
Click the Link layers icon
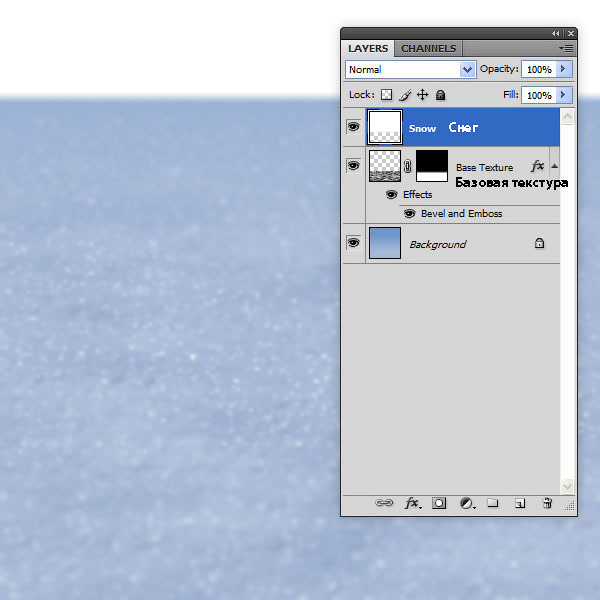pyautogui.click(x=384, y=503)
